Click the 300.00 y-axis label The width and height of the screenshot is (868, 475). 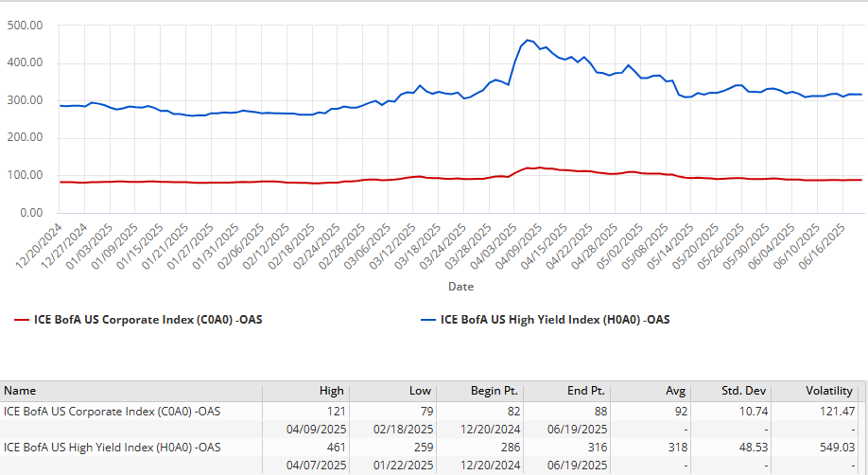(25, 100)
